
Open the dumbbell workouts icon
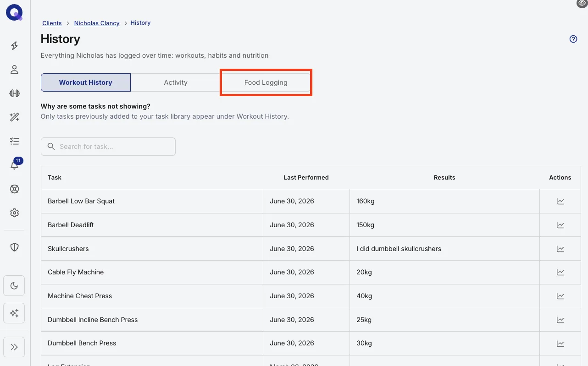(x=14, y=93)
